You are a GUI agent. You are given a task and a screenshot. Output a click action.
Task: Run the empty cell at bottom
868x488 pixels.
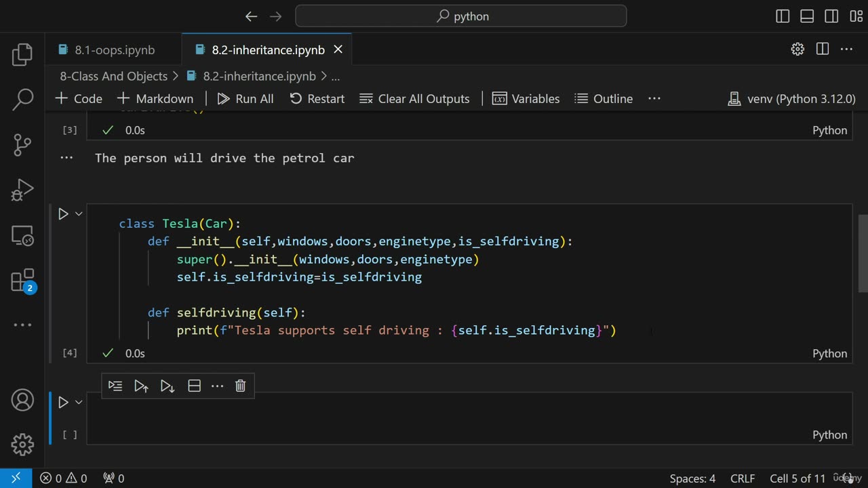[x=63, y=403]
